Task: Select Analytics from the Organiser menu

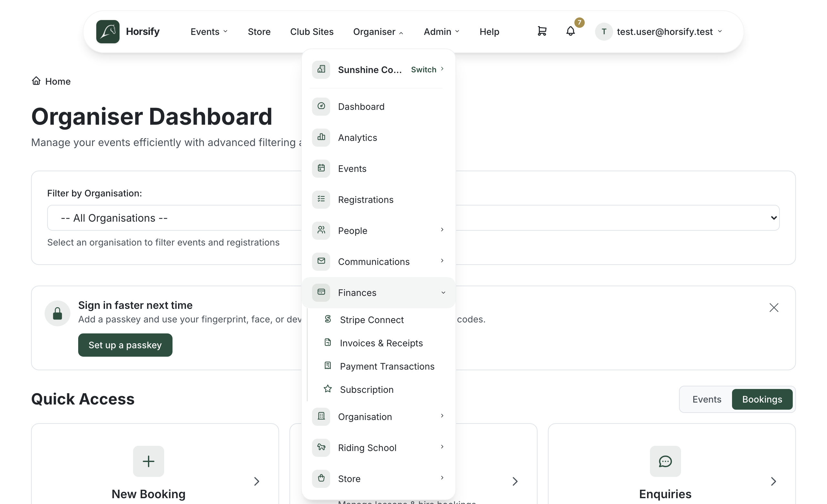Action: point(378,137)
